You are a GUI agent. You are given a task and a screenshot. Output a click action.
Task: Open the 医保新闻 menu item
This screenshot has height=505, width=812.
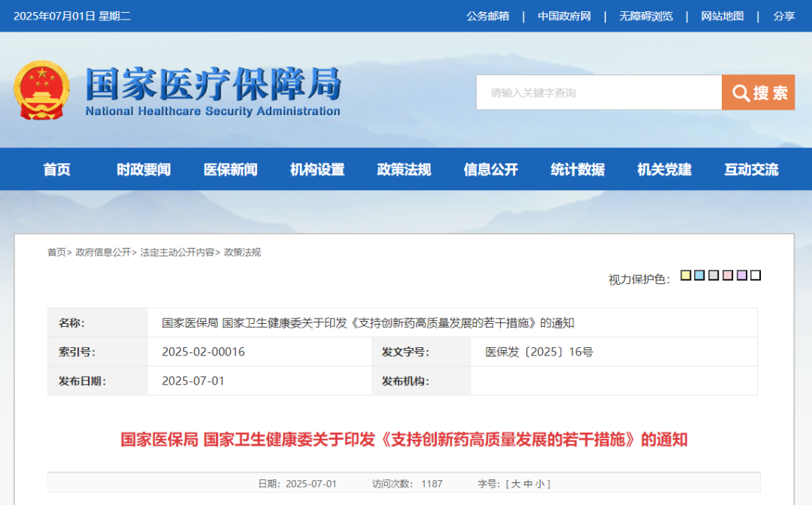pyautogui.click(x=231, y=169)
